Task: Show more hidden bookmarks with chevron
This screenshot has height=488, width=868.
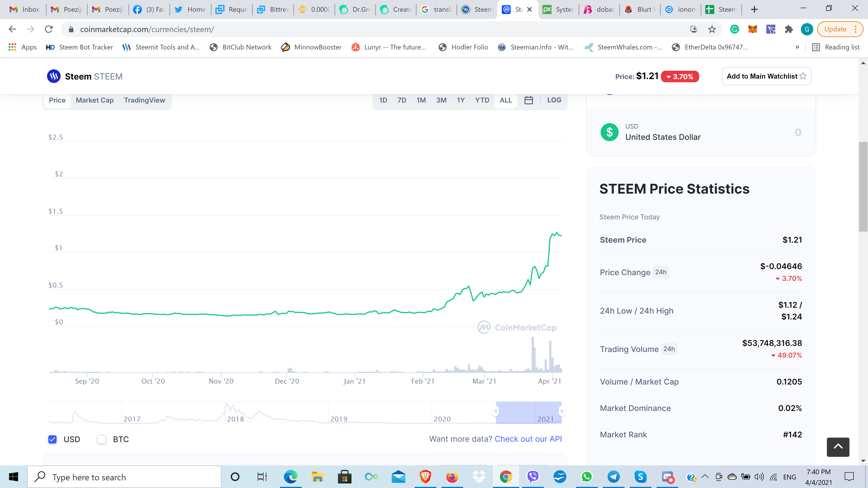Action: (797, 47)
